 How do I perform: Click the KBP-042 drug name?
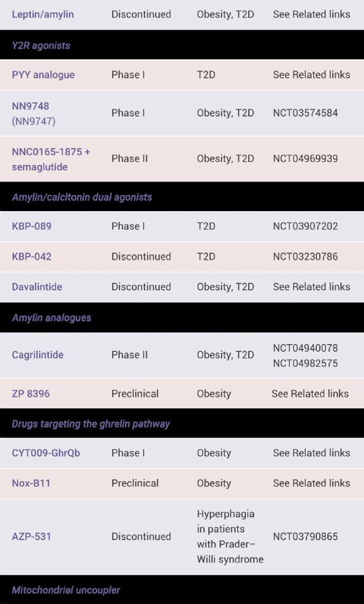point(32,257)
